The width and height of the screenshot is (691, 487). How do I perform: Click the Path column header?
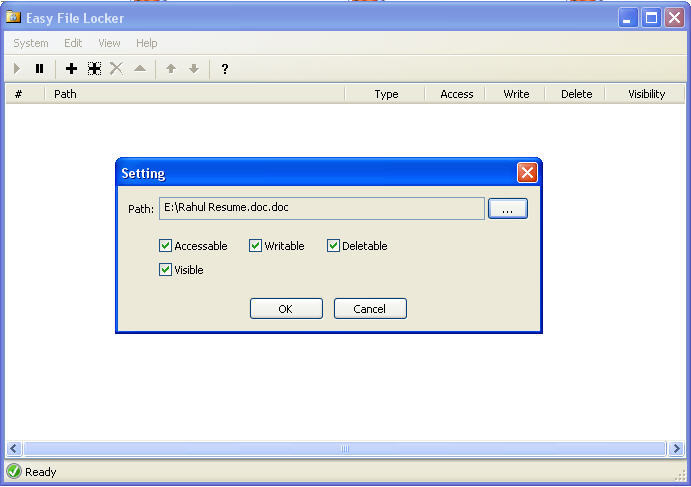click(194, 94)
